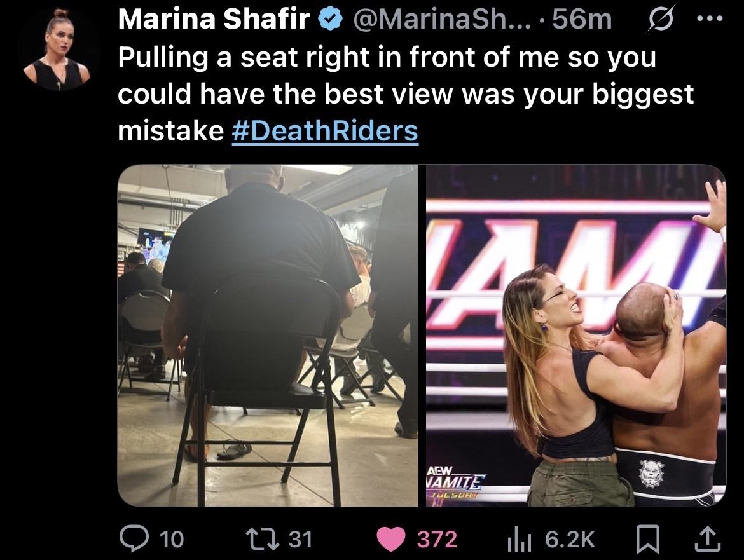Open the Marina Shafir display name
The image size is (744, 560).
(214, 19)
